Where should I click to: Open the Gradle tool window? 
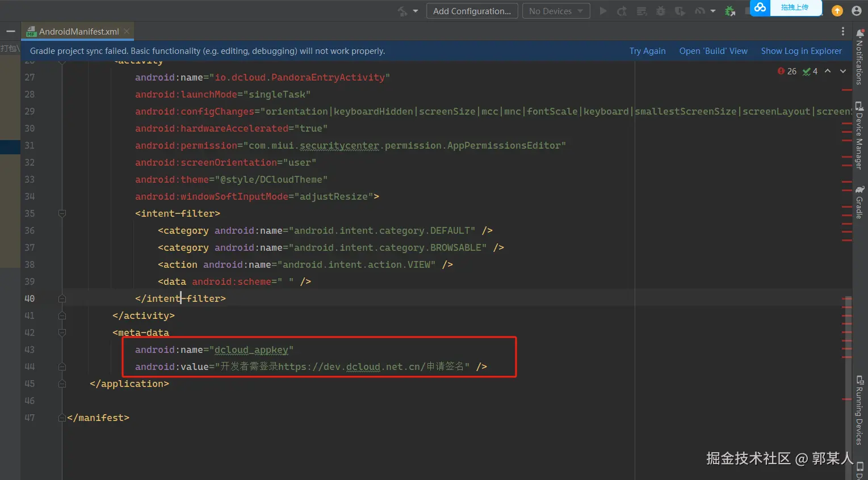[x=859, y=202]
